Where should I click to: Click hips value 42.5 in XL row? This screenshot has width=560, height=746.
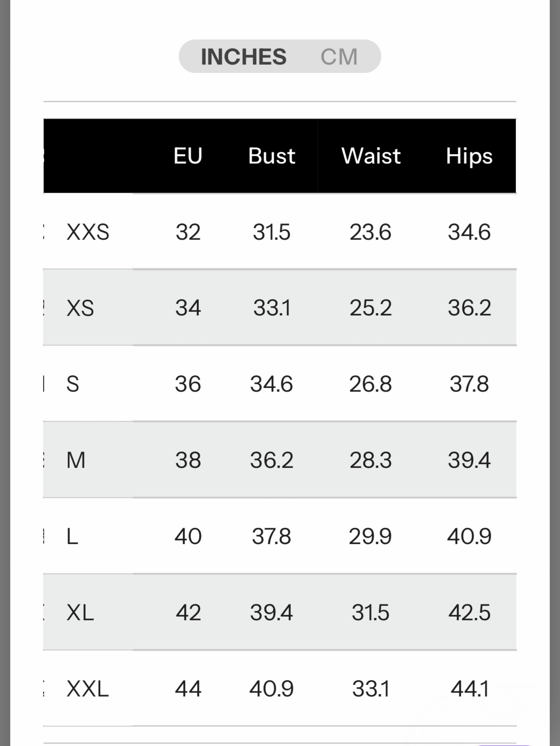click(x=469, y=612)
